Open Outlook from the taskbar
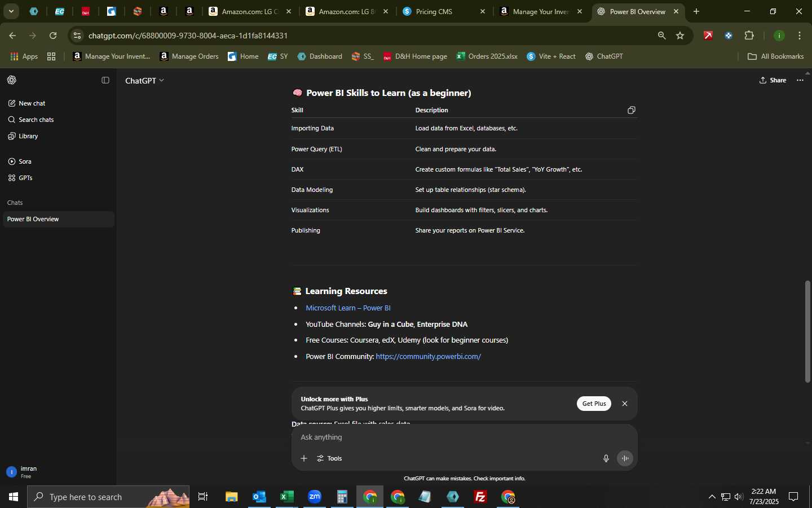The width and height of the screenshot is (812, 508). (x=259, y=497)
